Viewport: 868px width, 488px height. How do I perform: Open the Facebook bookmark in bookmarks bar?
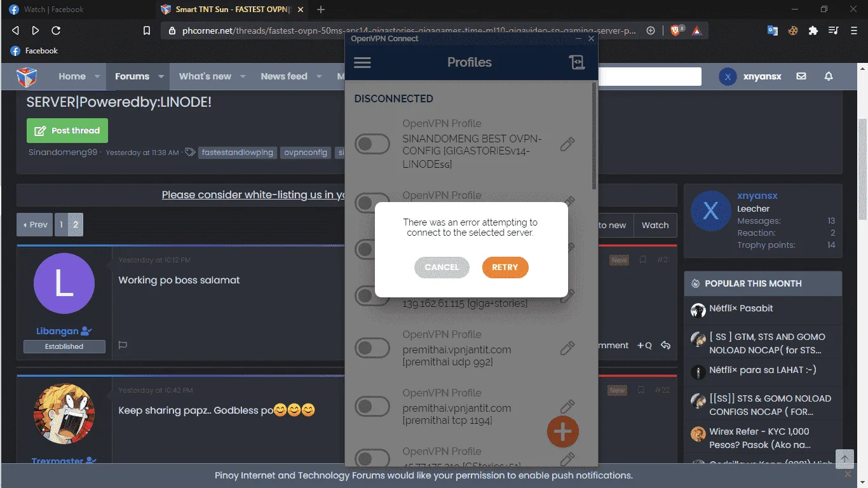(34, 51)
